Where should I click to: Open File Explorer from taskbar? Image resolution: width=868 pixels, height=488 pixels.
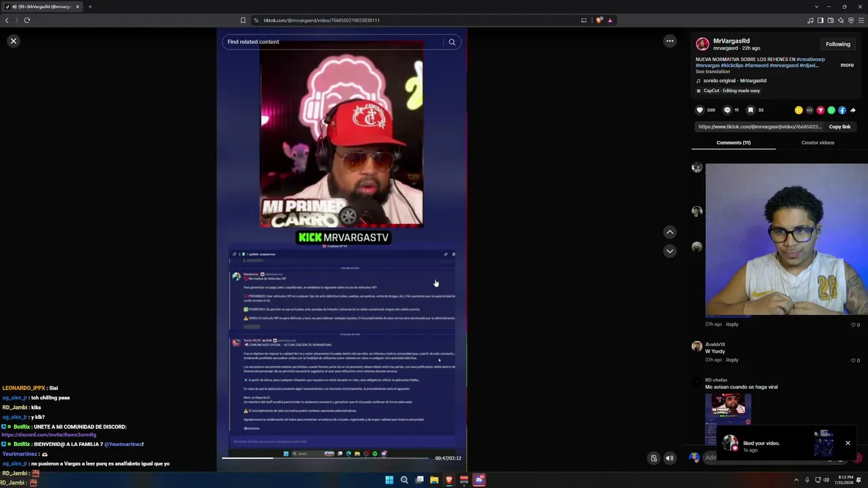point(434,481)
